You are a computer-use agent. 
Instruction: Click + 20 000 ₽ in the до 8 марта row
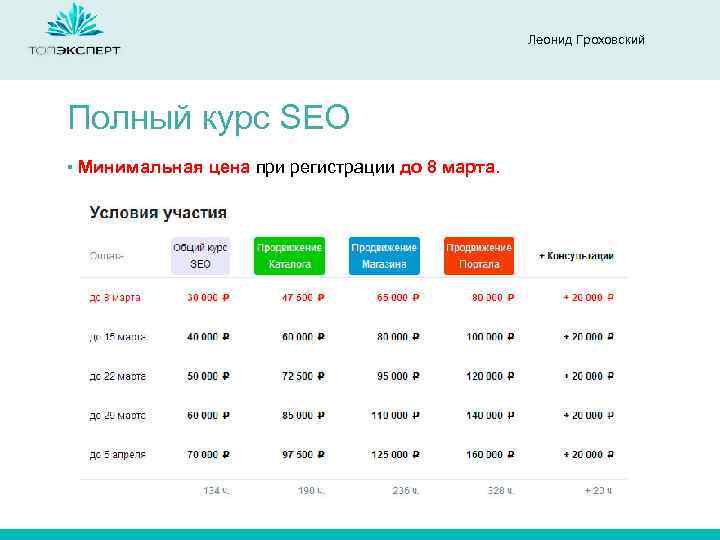click(x=589, y=298)
